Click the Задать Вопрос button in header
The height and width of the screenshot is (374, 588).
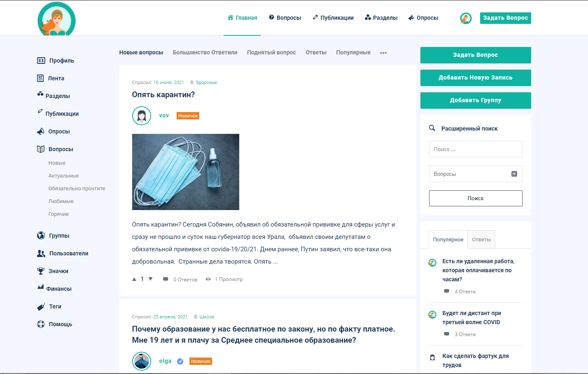point(506,18)
